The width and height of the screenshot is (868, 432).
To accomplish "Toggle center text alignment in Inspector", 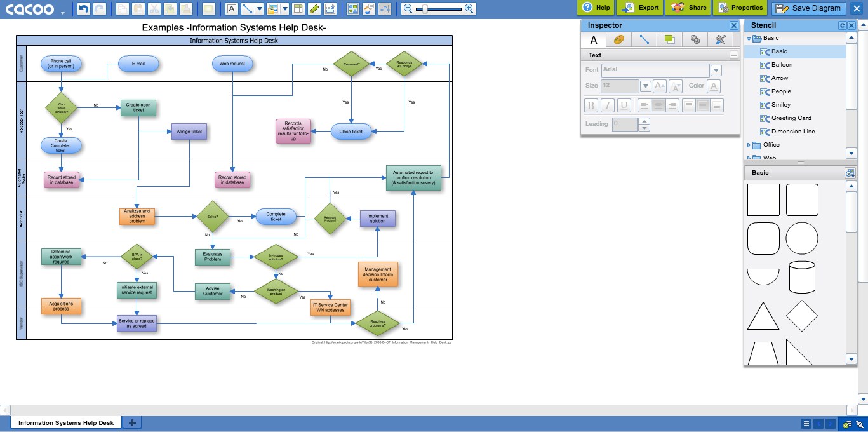I will [x=658, y=105].
